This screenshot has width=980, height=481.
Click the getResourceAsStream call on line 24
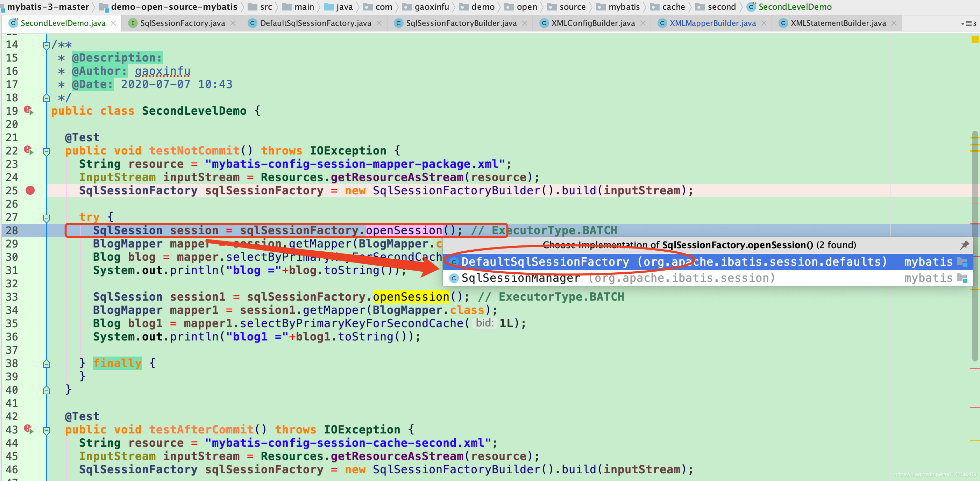tap(397, 177)
